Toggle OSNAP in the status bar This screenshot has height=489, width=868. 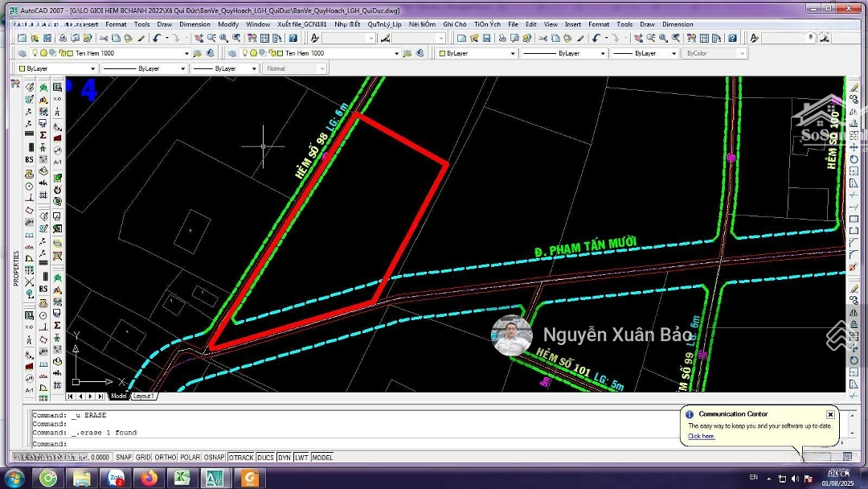pyautogui.click(x=214, y=457)
